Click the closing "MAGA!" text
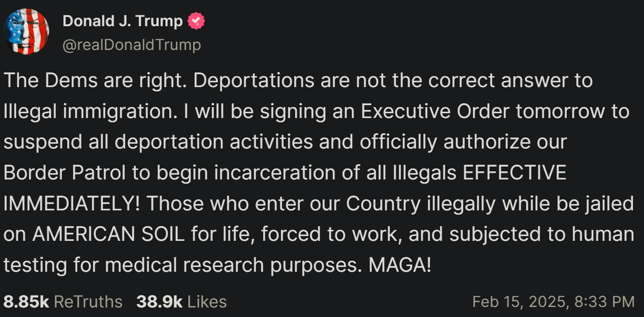The width and height of the screenshot is (644, 317). (399, 265)
